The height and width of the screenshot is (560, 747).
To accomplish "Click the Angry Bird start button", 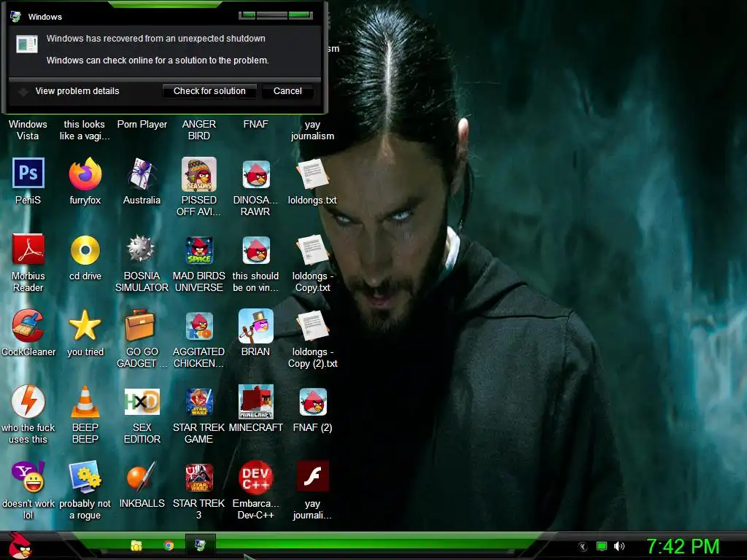I will click(x=19, y=545).
